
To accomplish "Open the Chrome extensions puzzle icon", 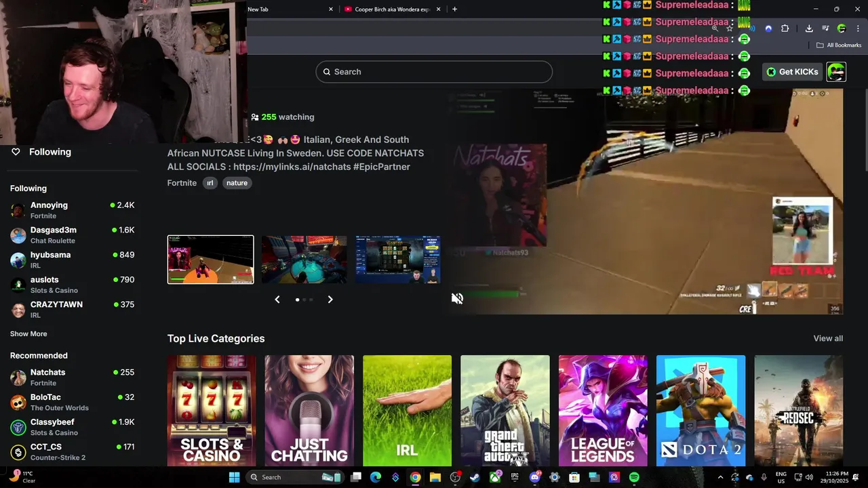I will 785,28.
